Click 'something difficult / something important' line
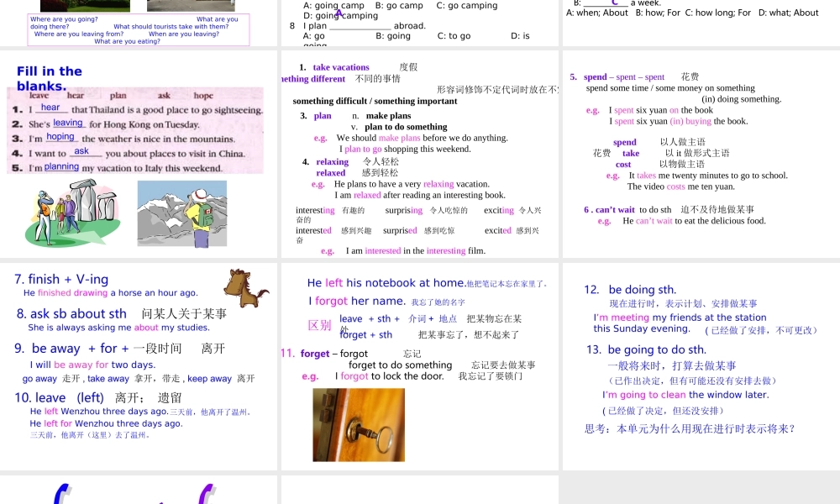This screenshot has height=504, width=840. (375, 102)
